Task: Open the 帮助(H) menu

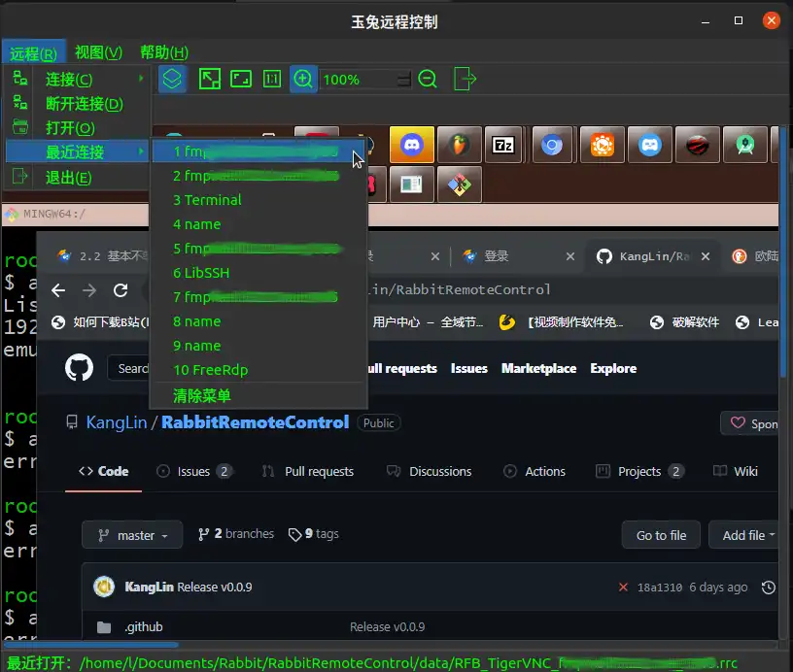Action: pyautogui.click(x=164, y=52)
